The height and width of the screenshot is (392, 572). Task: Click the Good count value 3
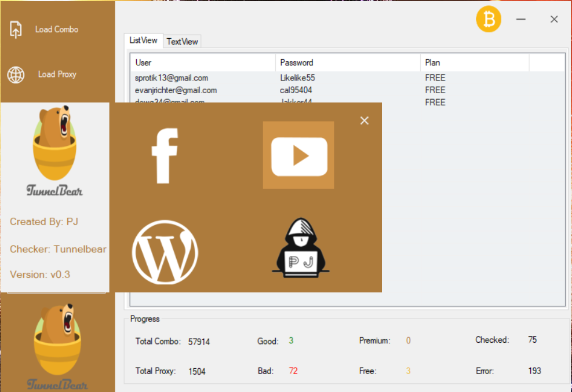click(291, 340)
